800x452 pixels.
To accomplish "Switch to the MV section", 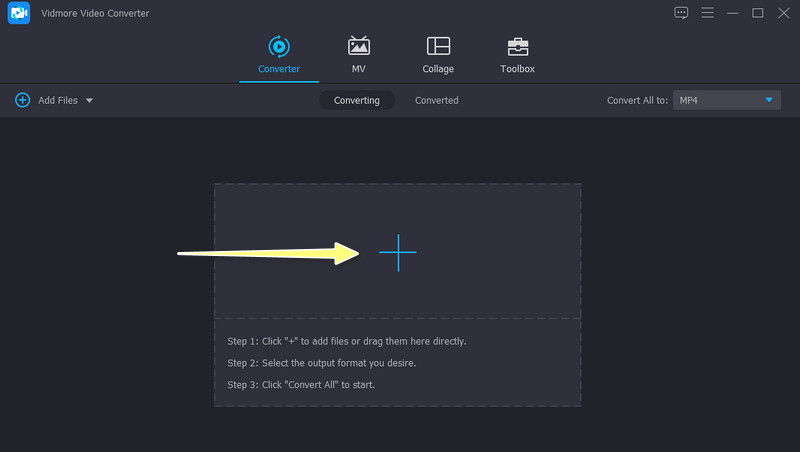I will tap(358, 46).
